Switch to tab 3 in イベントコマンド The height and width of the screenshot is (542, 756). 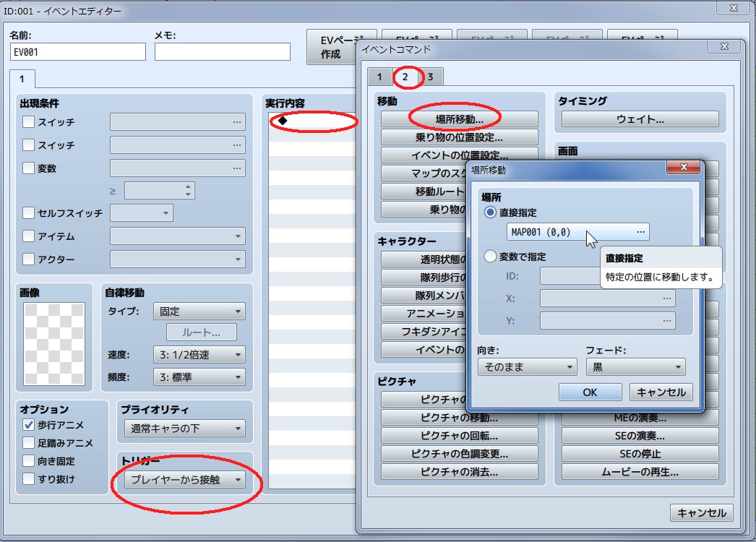click(430, 77)
